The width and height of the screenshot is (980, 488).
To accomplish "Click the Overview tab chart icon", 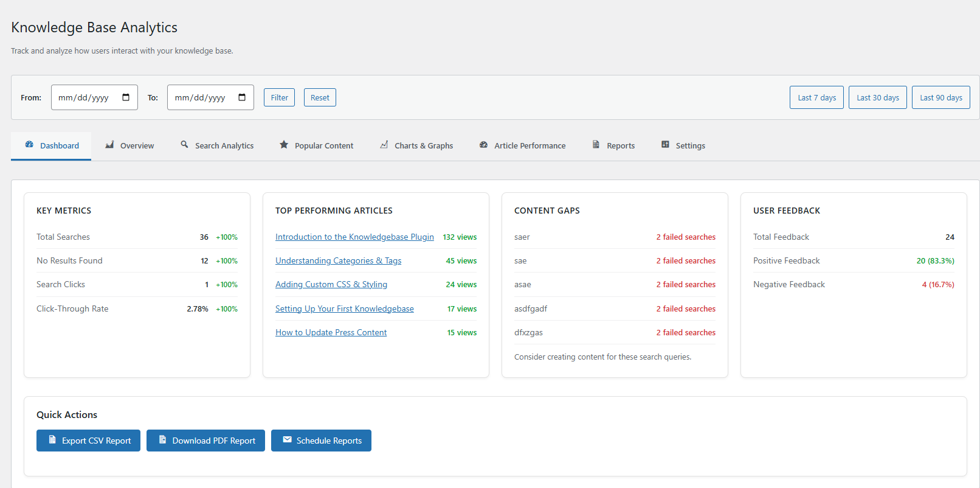I will click(x=109, y=145).
